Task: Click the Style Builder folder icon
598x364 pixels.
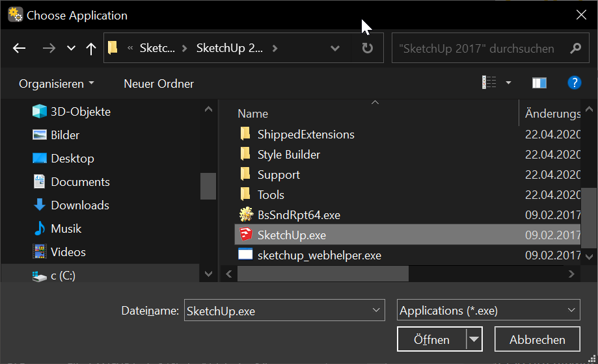Action: point(245,154)
